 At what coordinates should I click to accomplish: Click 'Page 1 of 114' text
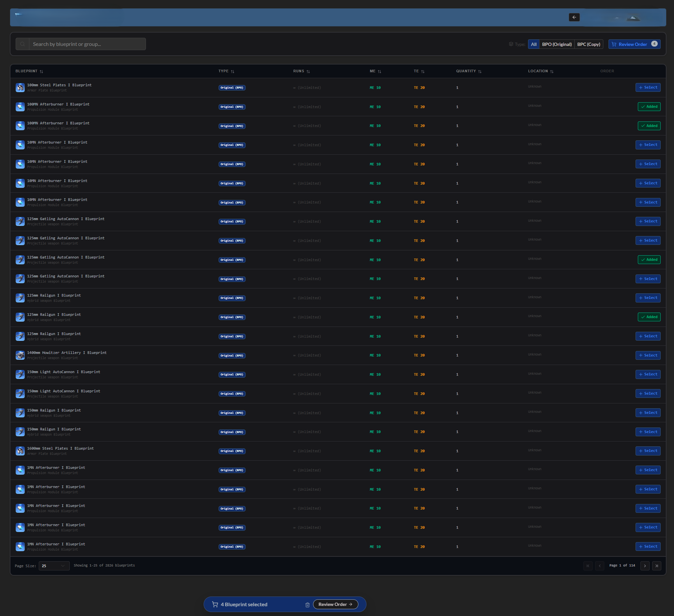click(x=622, y=566)
